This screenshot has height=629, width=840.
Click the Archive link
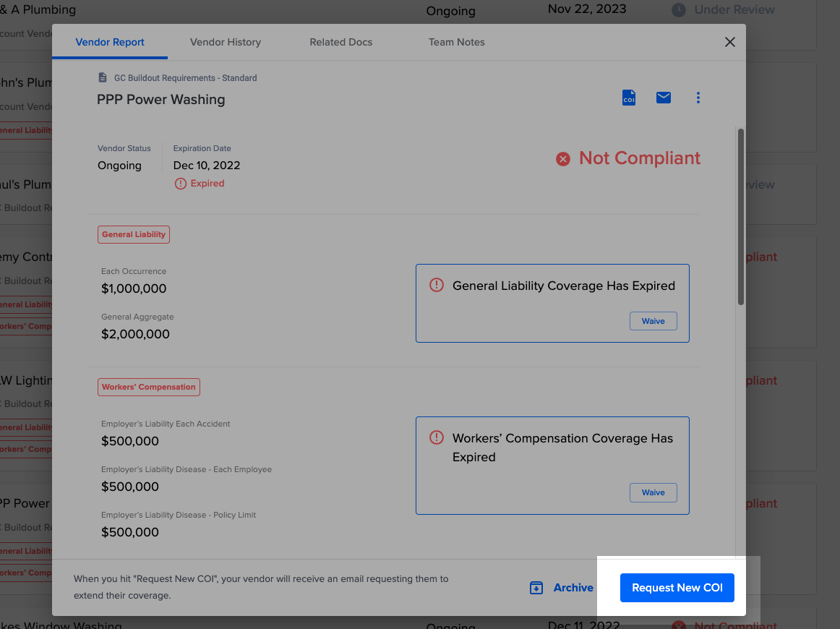point(573,588)
